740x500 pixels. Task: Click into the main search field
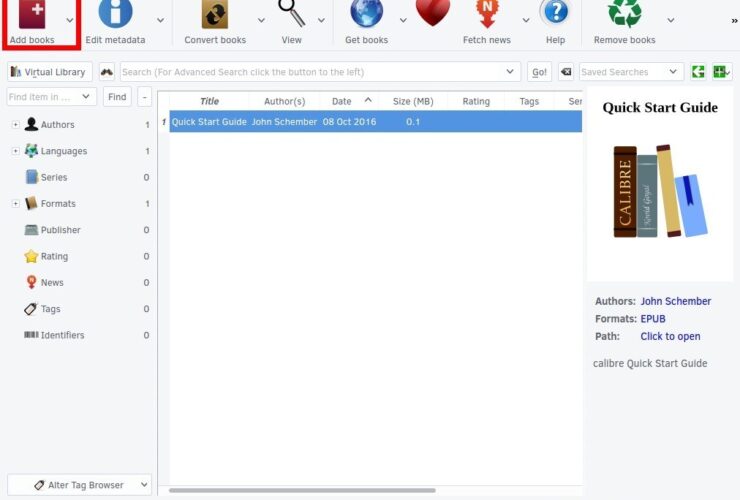pos(311,72)
